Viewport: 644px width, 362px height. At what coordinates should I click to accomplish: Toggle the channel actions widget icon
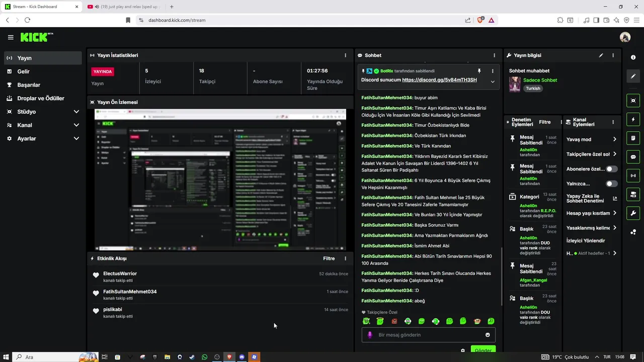coord(633,194)
